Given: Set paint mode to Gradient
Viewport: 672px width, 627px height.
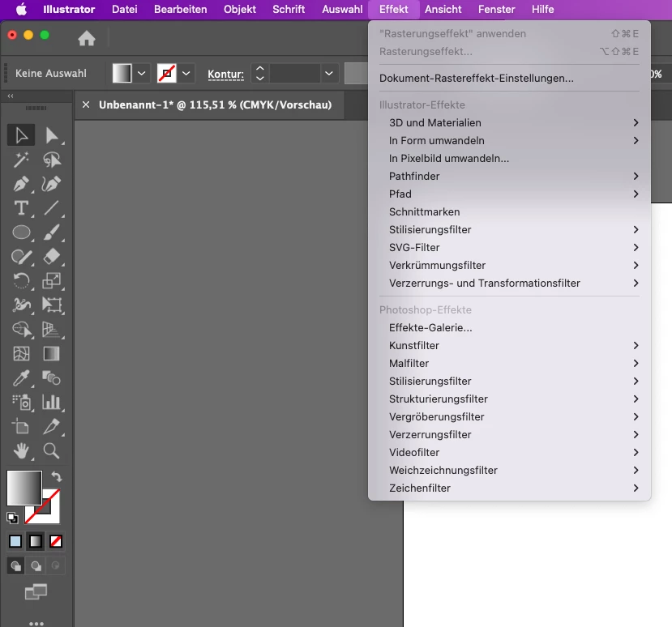Looking at the screenshot, I should click(36, 541).
